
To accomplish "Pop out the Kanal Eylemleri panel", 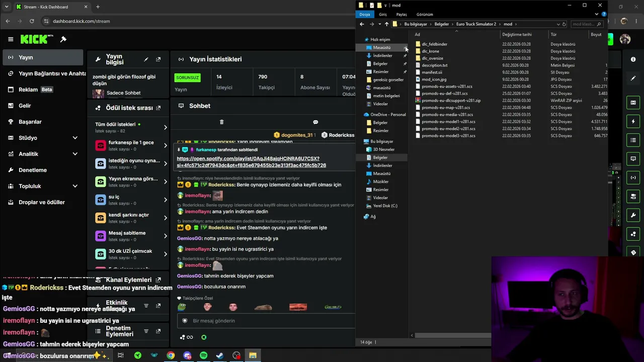I will click(x=158, y=280).
